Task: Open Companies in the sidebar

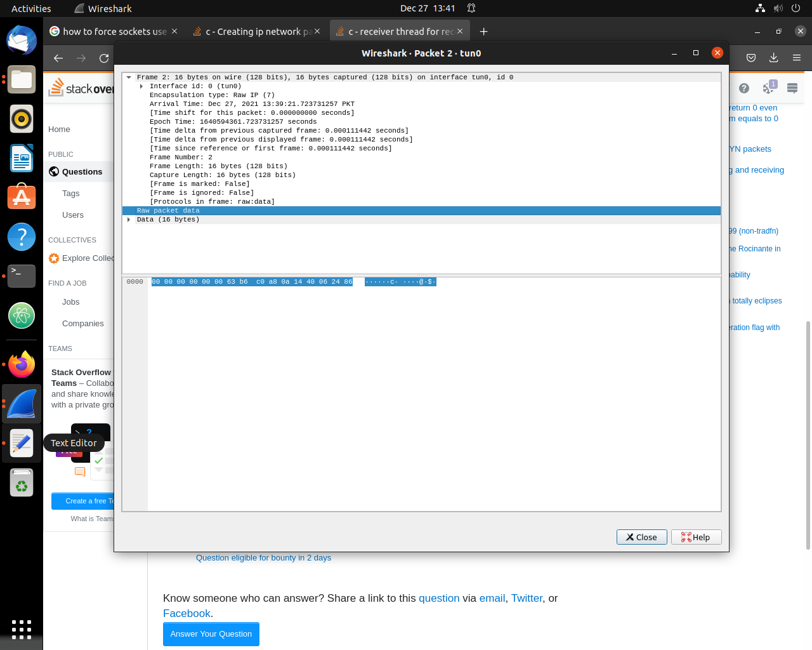Action: 83,324
